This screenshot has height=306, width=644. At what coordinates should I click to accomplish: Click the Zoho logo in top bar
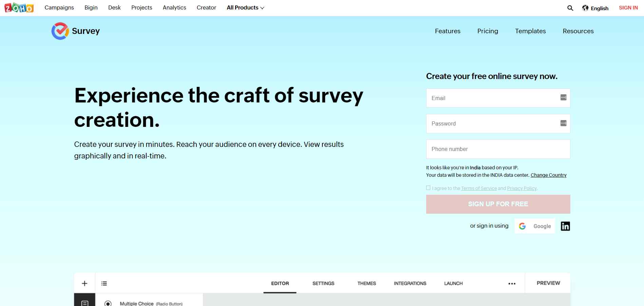[19, 7]
